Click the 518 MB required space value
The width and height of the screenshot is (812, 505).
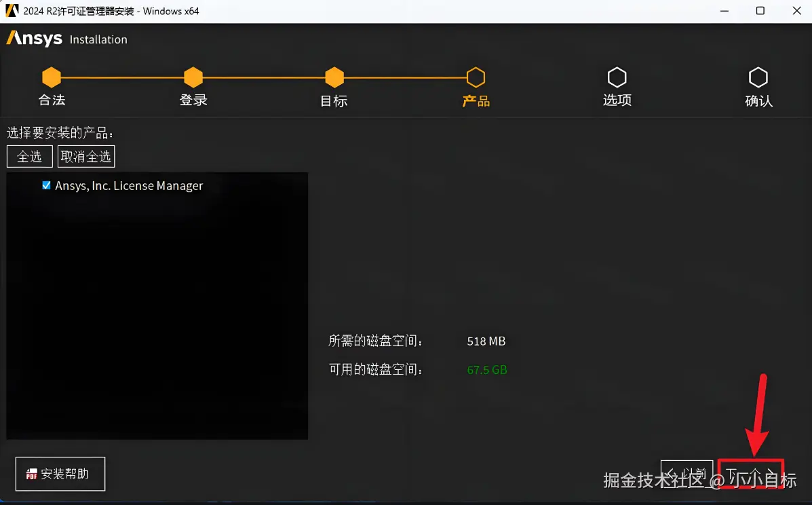[486, 341]
